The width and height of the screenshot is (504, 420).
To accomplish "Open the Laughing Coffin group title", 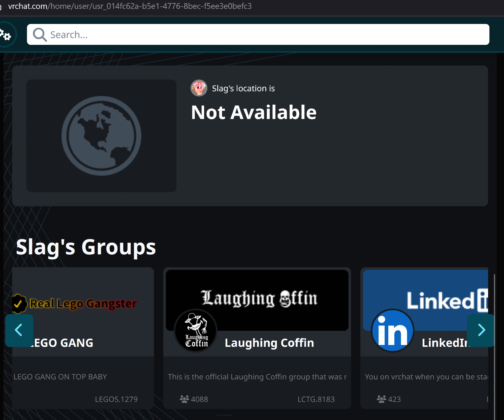I will tap(269, 343).
